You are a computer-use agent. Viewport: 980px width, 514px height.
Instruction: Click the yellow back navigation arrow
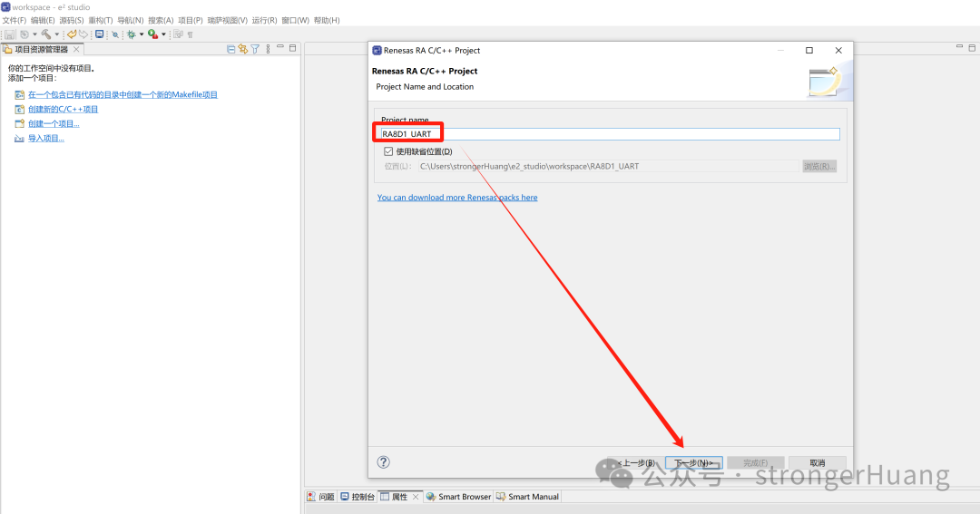(72, 34)
